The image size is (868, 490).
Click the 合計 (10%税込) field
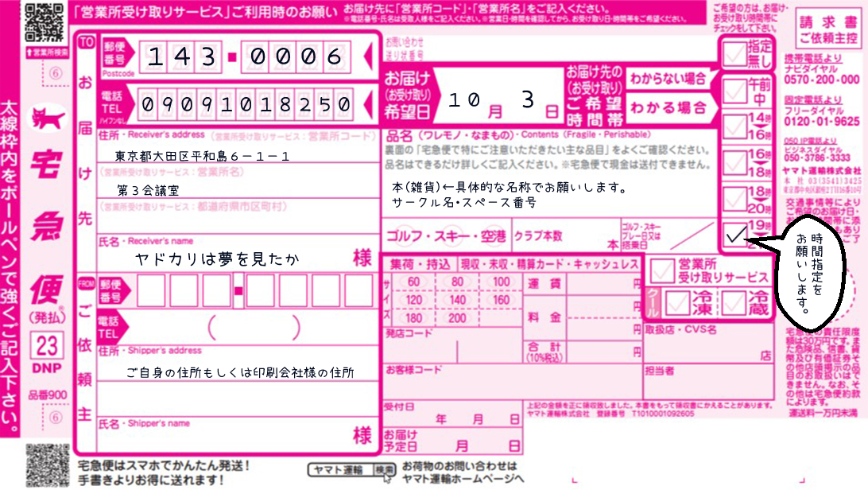click(603, 352)
